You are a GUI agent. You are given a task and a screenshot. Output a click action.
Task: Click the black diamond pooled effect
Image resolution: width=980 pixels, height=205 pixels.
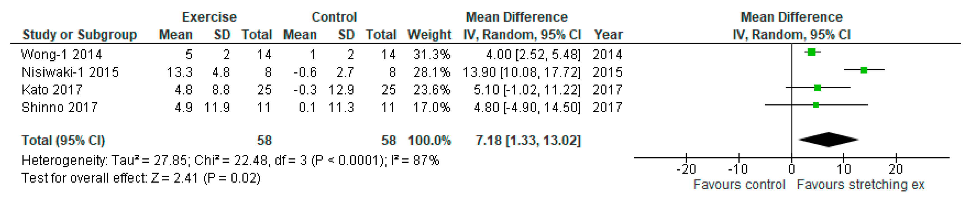828,139
